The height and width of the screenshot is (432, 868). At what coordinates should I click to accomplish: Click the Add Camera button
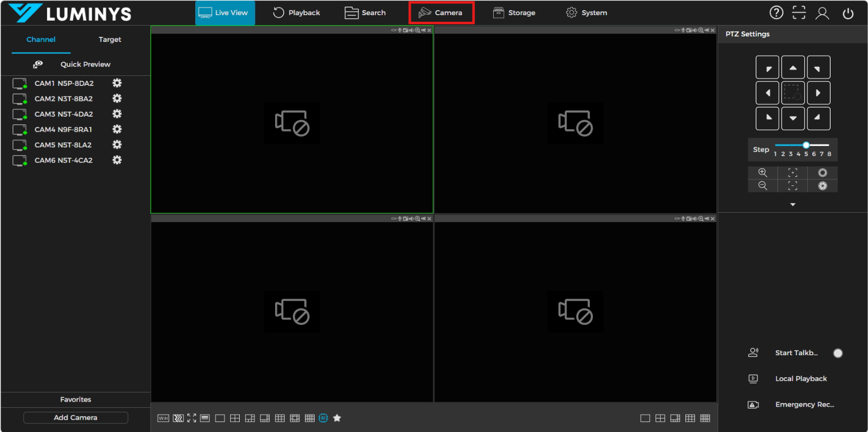[x=75, y=418]
